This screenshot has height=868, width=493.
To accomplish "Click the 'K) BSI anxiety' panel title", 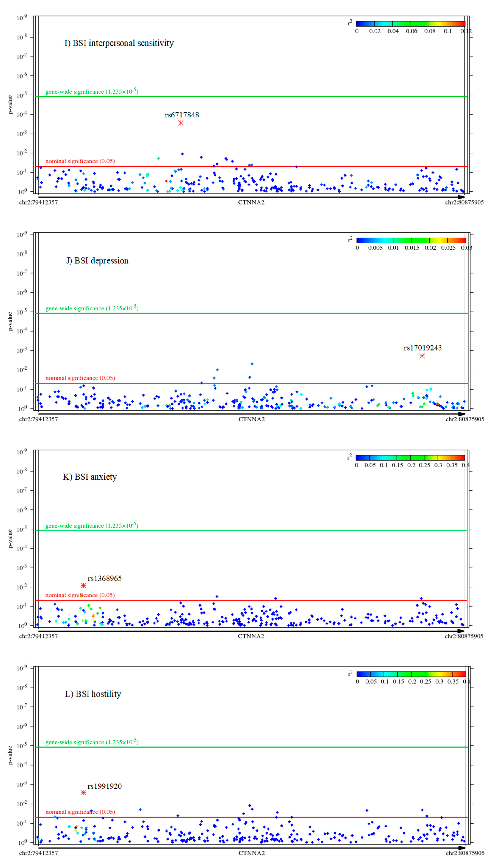I will point(90,477).
